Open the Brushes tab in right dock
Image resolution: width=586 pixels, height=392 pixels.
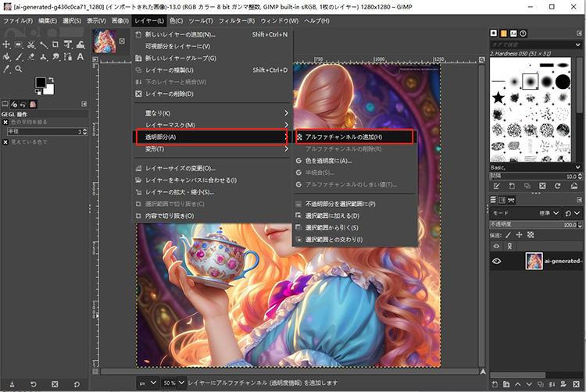494,34
